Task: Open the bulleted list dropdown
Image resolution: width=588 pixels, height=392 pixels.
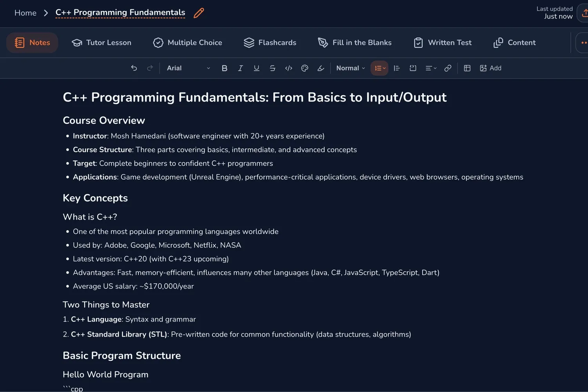Action: tap(379, 68)
